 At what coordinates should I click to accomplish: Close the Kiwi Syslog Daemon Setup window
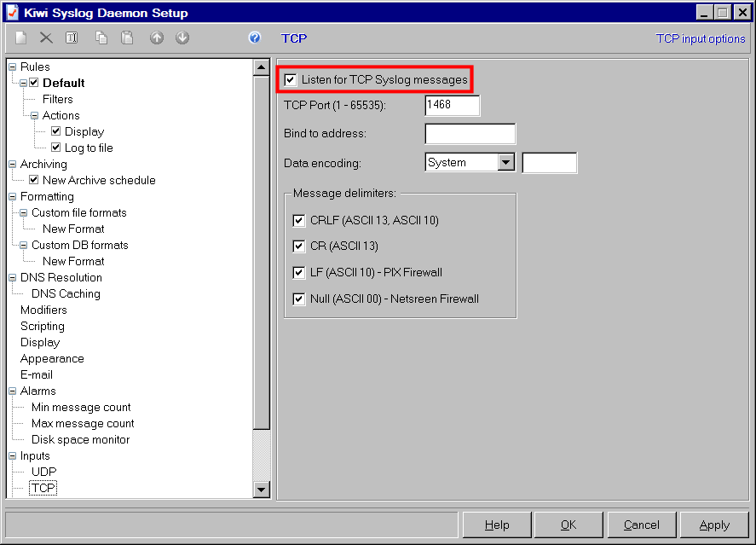coord(742,12)
